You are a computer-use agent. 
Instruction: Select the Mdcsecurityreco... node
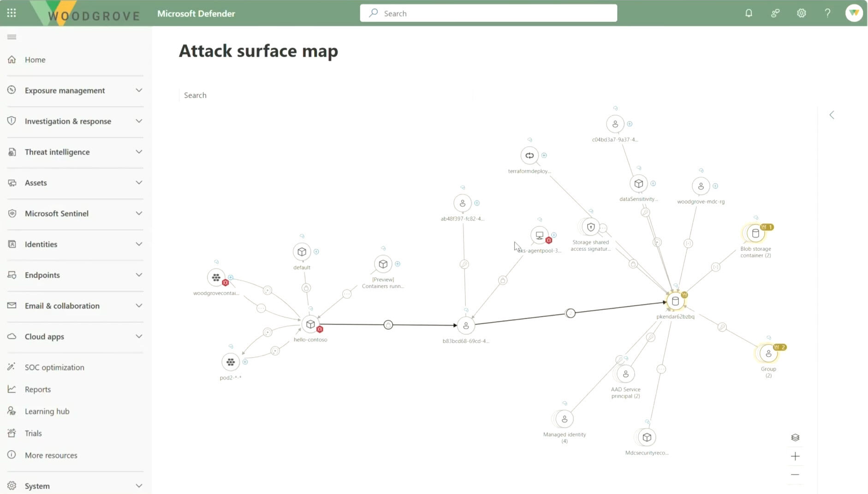coord(647,437)
